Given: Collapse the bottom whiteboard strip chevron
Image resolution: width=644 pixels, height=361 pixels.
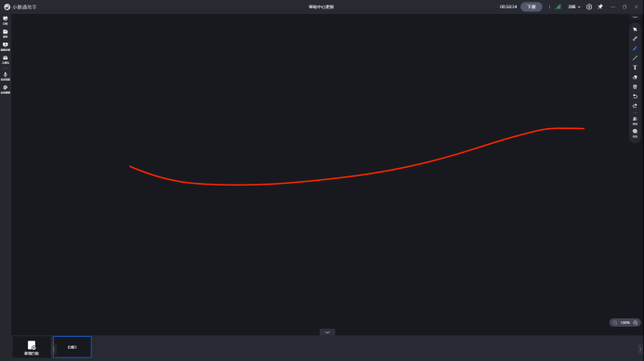Looking at the screenshot, I should pyautogui.click(x=327, y=332).
